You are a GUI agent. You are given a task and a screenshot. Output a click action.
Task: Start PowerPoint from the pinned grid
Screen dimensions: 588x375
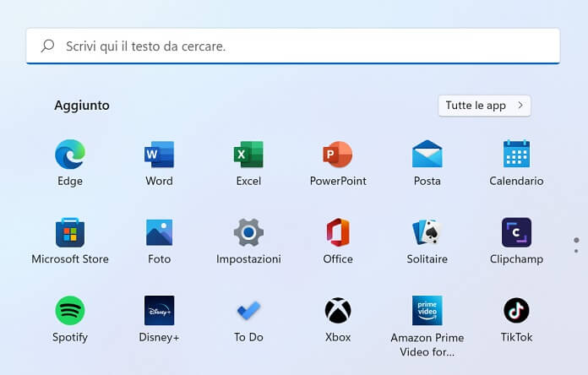pos(338,154)
